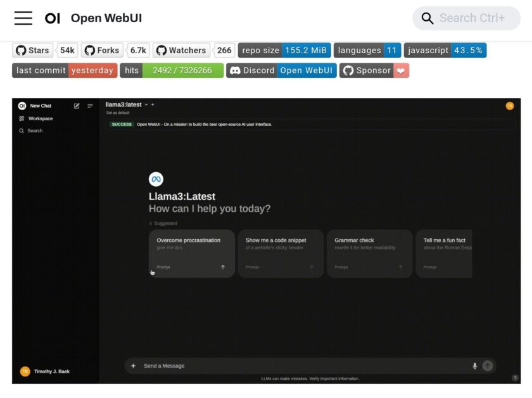The width and height of the screenshot is (532, 398).
Task: Click the plus icon to attach a file
Action: tap(133, 366)
